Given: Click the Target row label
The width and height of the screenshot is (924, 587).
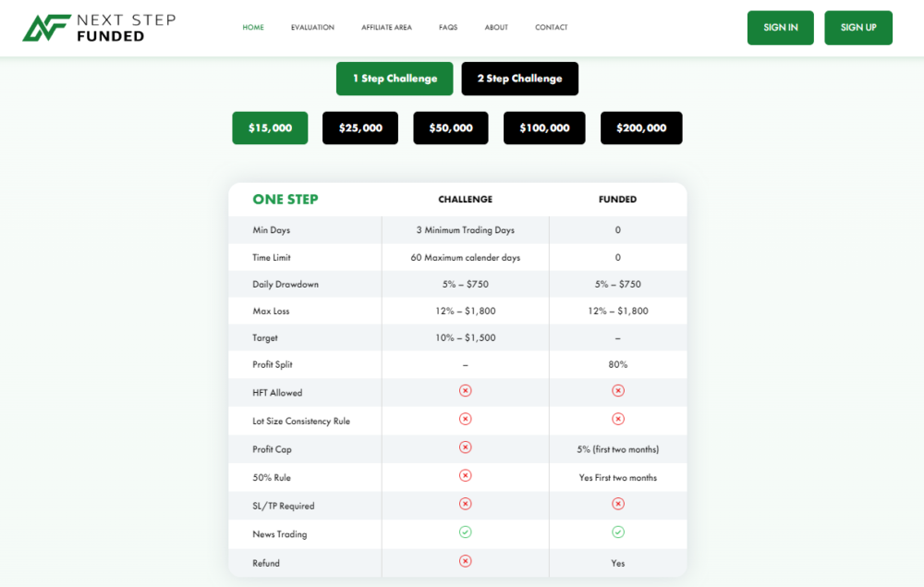Looking at the screenshot, I should pos(264,338).
